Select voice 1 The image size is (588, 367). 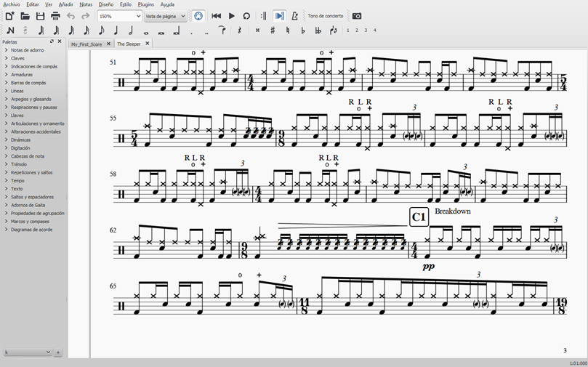[347, 31]
